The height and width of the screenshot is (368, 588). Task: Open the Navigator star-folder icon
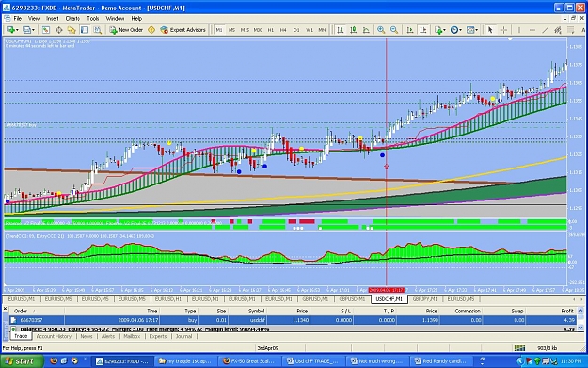pyautogui.click(x=72, y=30)
